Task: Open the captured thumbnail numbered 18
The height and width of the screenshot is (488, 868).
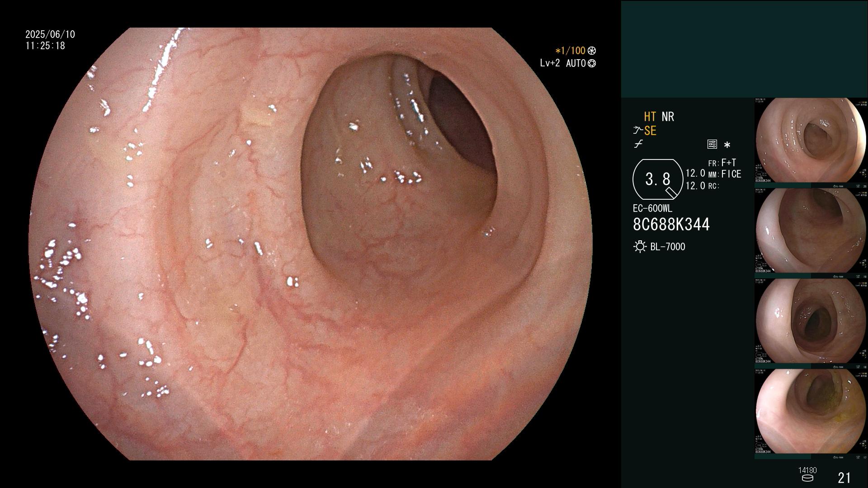Action: [811, 321]
